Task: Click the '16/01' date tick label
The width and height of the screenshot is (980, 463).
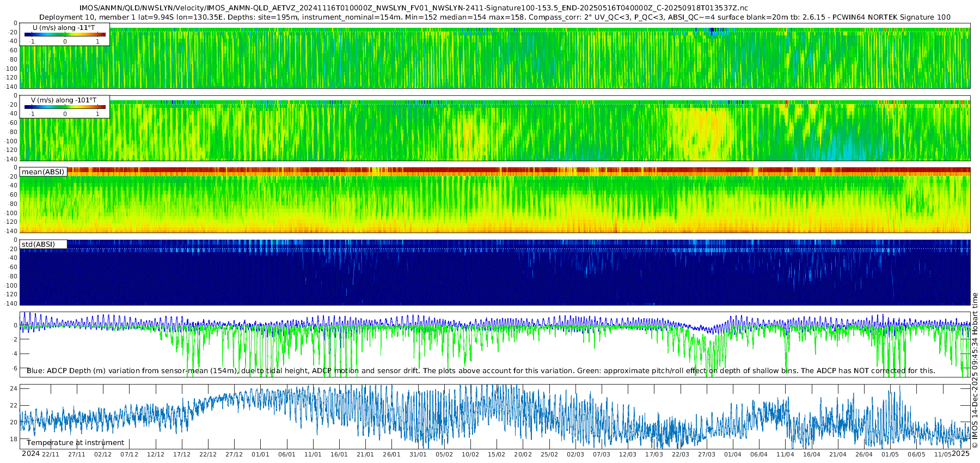Action: 339,454
